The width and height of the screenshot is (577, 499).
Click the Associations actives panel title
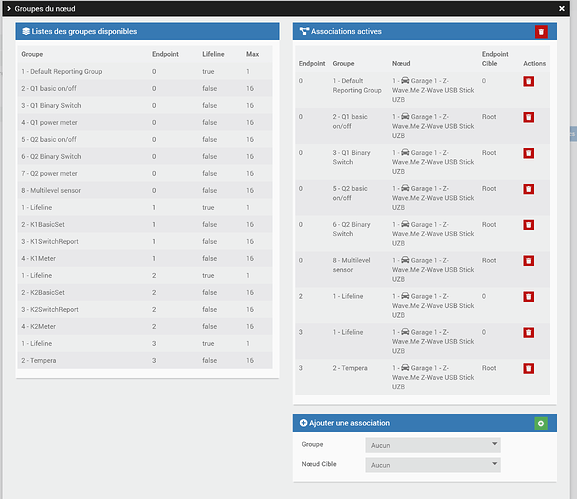(346, 32)
